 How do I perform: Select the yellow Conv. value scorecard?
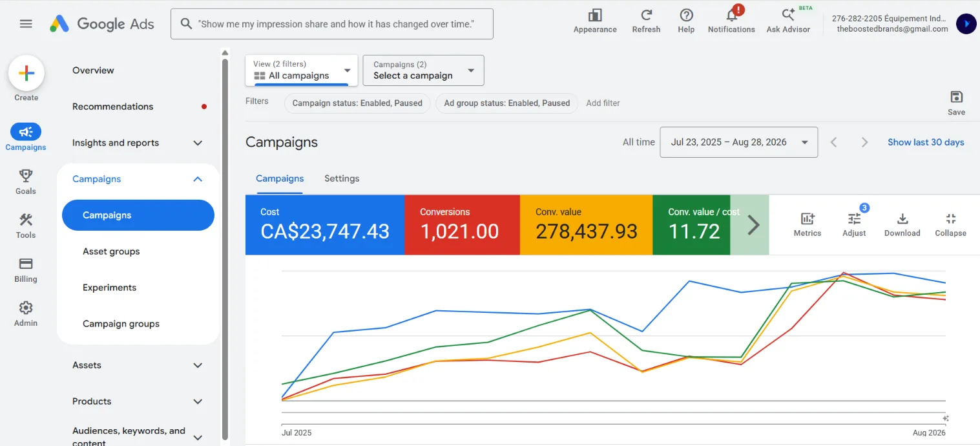[x=586, y=225]
